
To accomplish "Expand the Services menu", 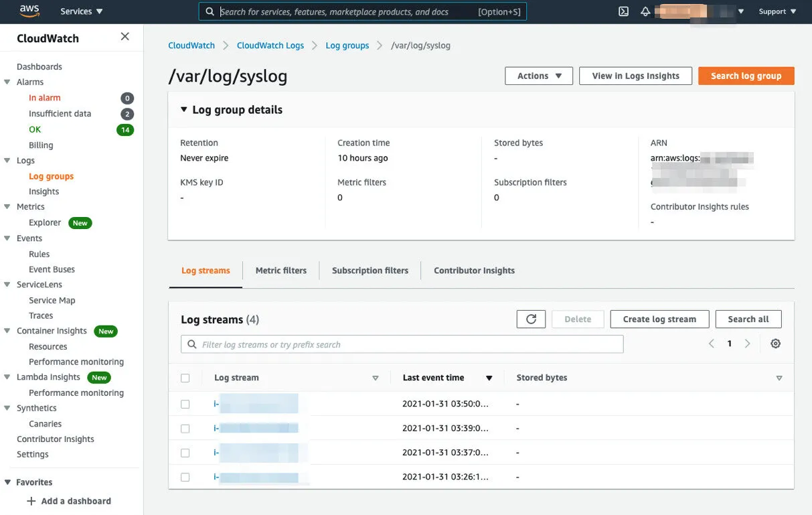I will click(81, 11).
